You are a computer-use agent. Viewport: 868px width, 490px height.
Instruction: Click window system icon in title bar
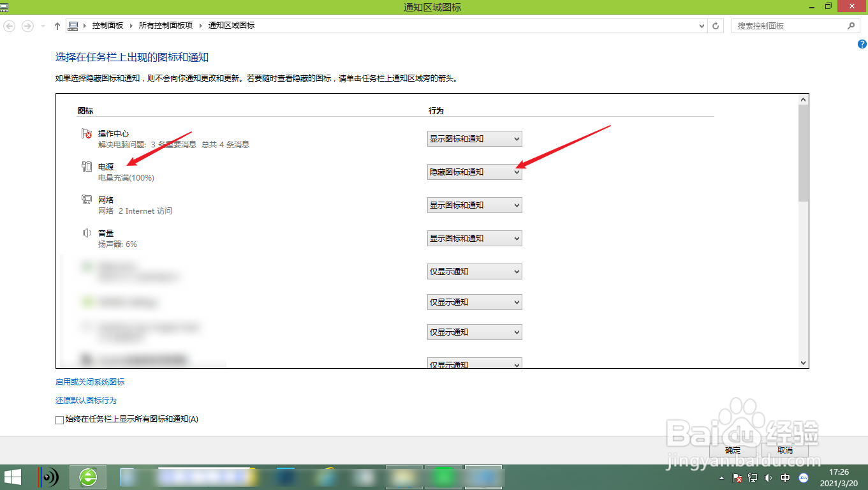pyautogui.click(x=4, y=6)
